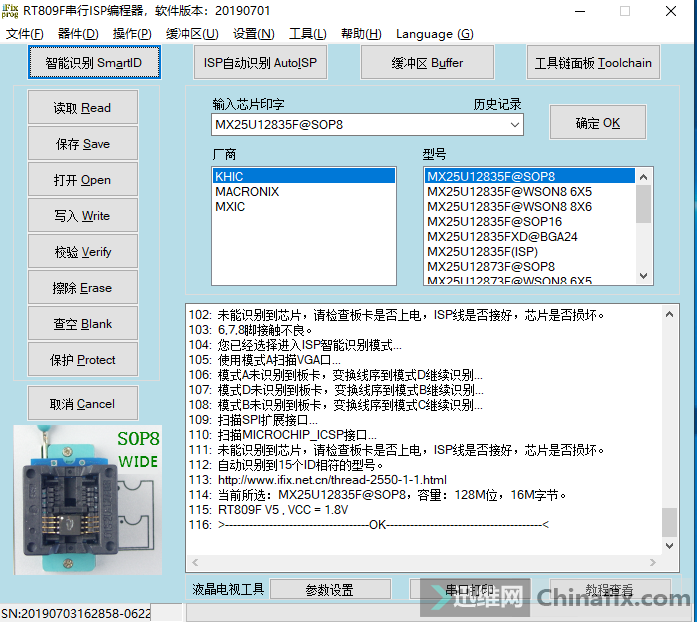Open the Toolchain panel button
Viewport: 697px width, 622px height.
(x=593, y=63)
